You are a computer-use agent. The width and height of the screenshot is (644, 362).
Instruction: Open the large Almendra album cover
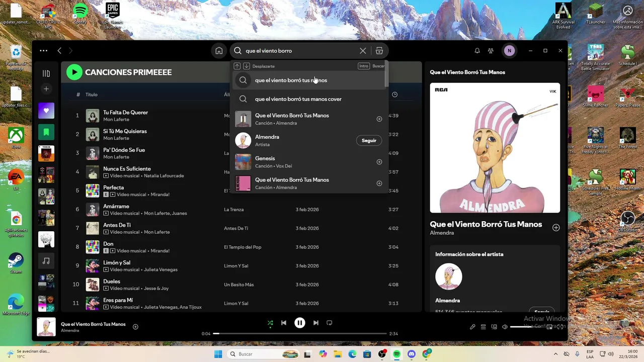click(x=495, y=148)
